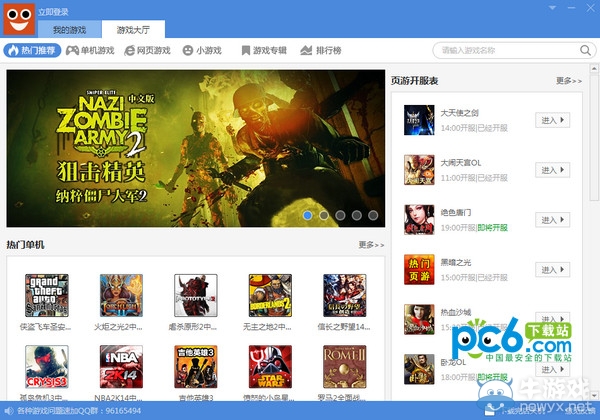
Task: Click the 黑暗之光 title text
Action: click(x=456, y=262)
